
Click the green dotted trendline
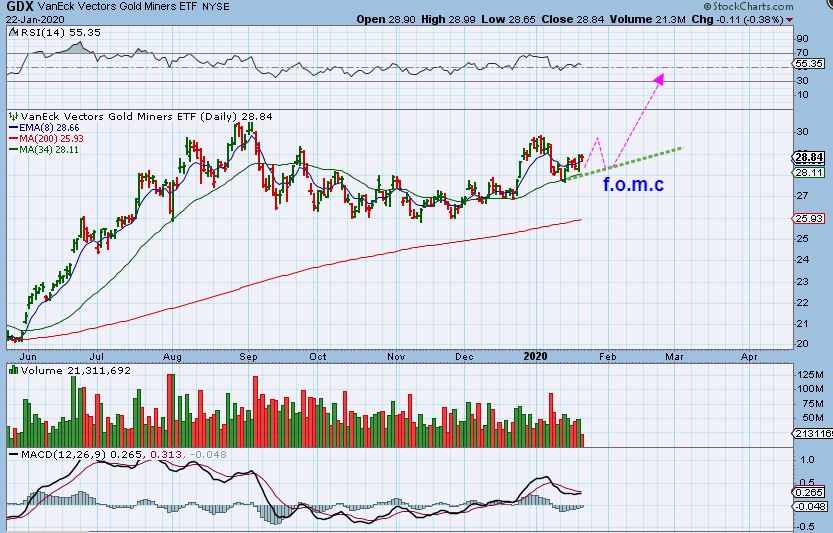623,163
